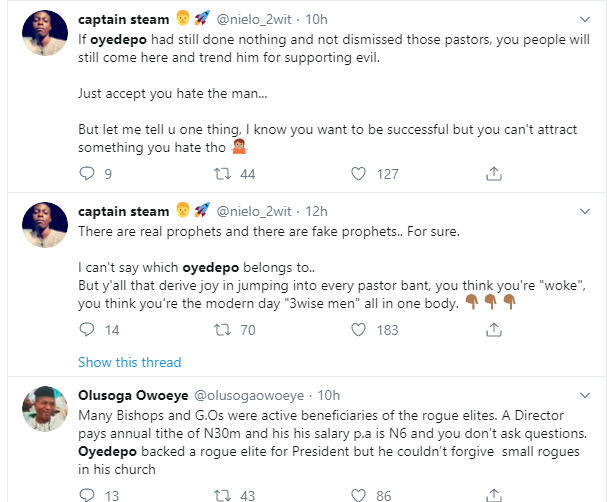609x502 pixels.
Task: Open Olusoga Owoeye's profile picture
Action: [47, 410]
